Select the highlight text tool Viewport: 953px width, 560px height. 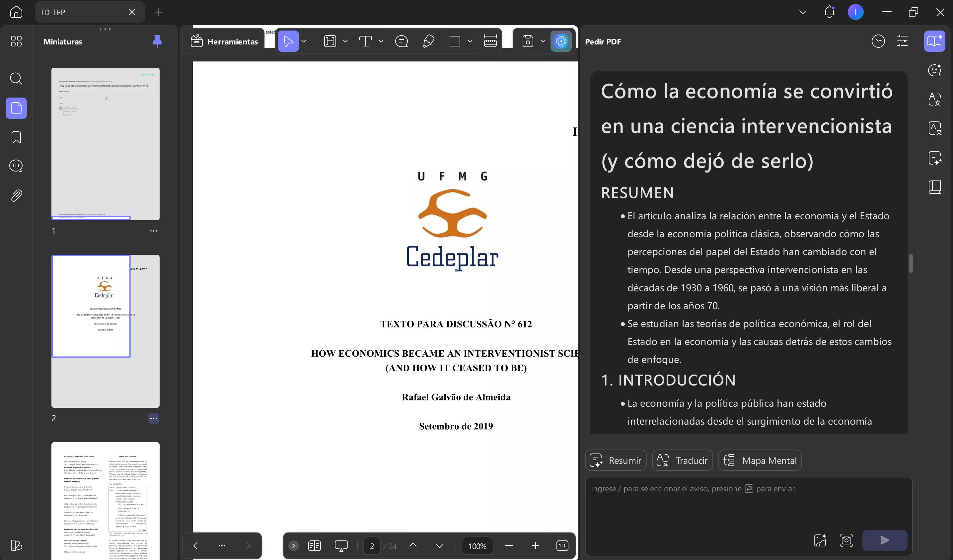pyautogui.click(x=330, y=41)
